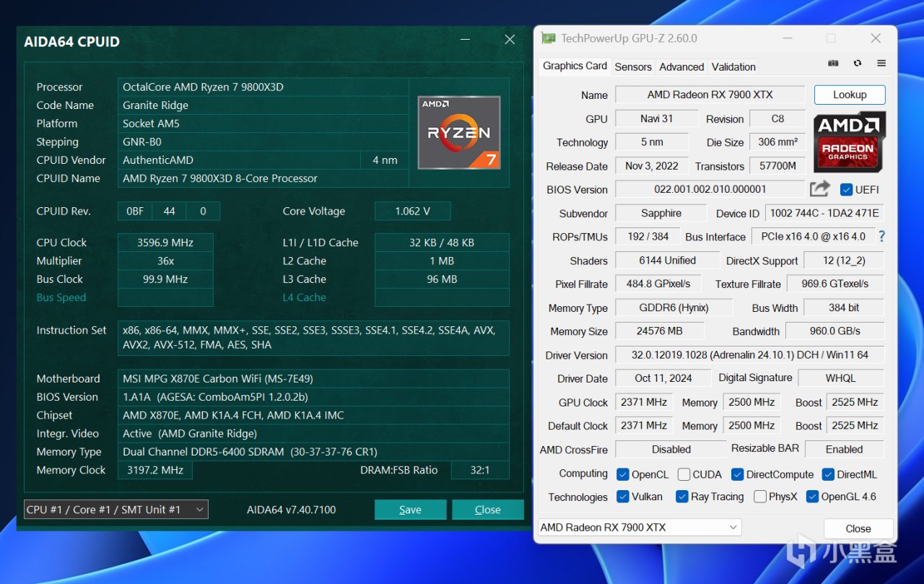Click the Memory Size value 24576 MB
Image resolution: width=924 pixels, height=584 pixels.
tap(660, 331)
